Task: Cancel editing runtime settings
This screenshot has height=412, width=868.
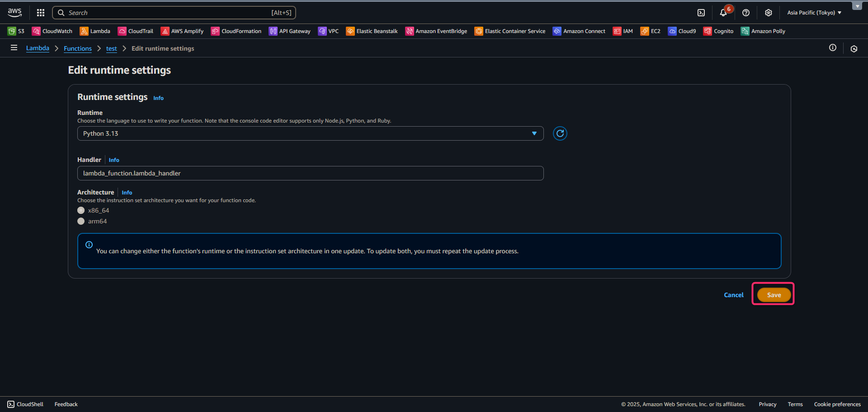Action: tap(733, 295)
